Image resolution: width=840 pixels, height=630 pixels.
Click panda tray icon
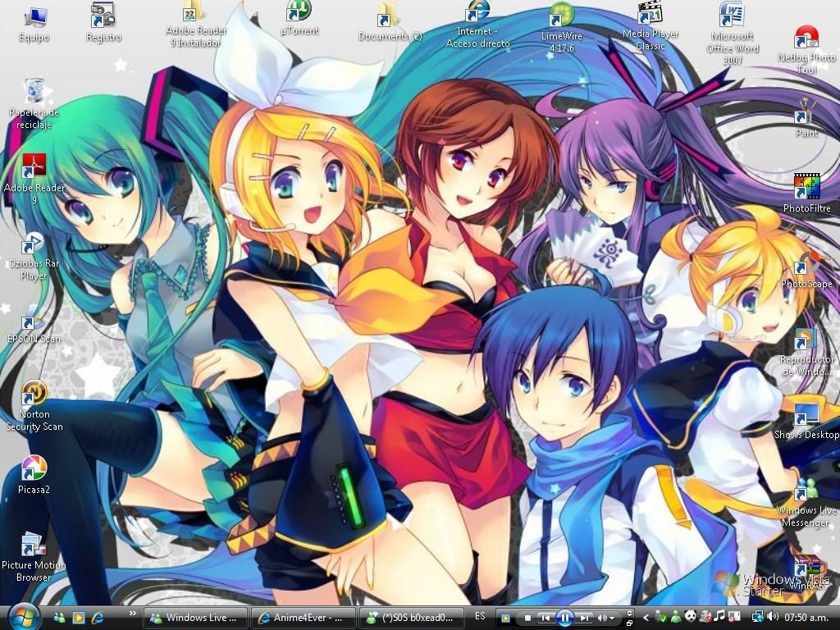point(691,617)
